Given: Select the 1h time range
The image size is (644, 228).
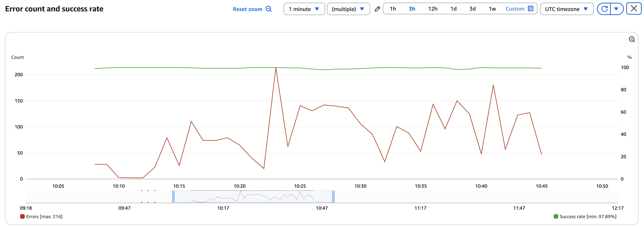Looking at the screenshot, I should pos(393,9).
